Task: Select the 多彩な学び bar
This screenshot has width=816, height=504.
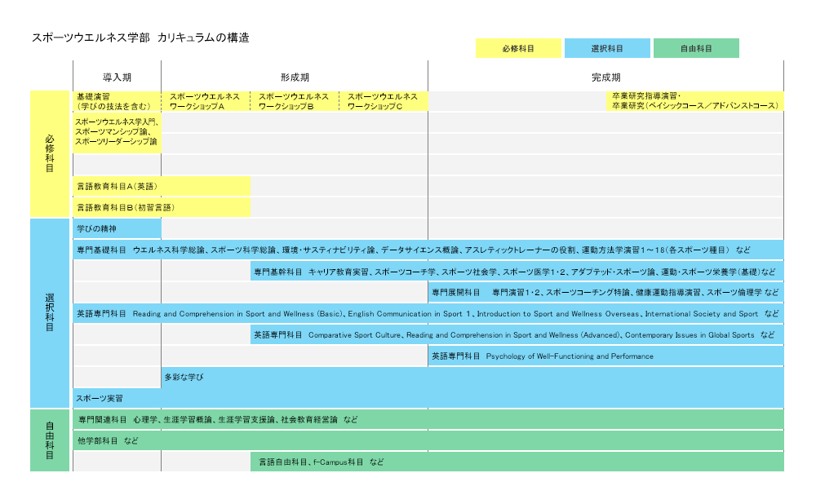Action: 472,377
